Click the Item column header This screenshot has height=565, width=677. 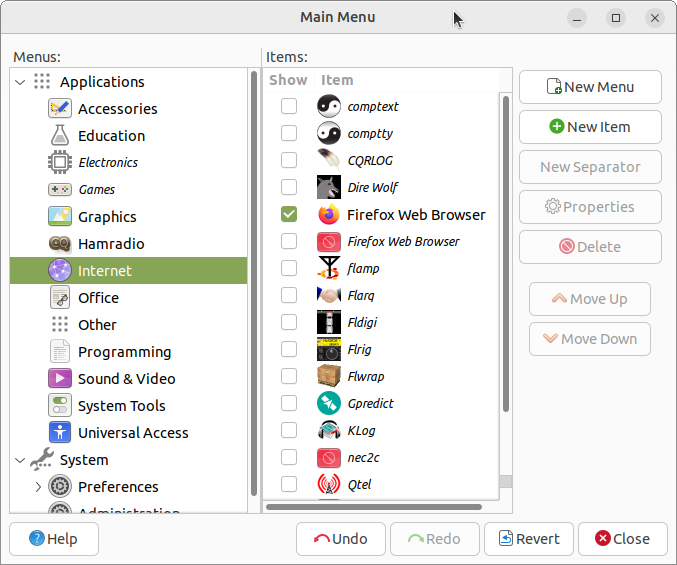point(337,80)
